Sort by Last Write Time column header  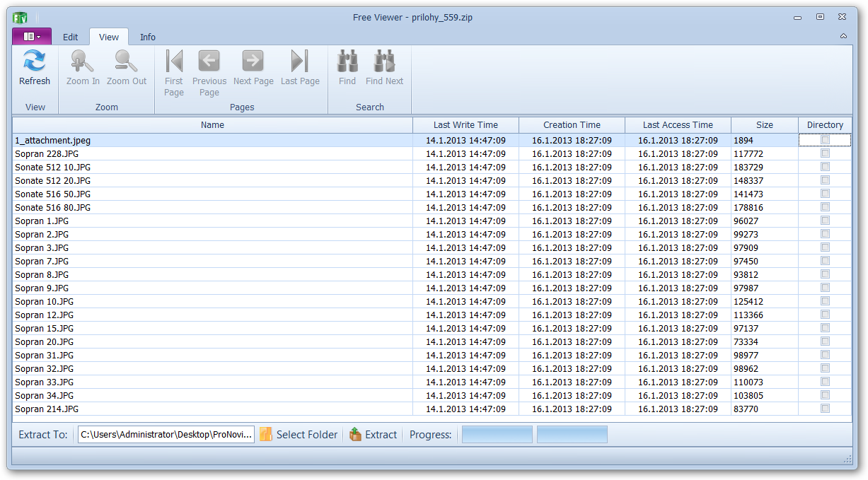[x=465, y=125]
